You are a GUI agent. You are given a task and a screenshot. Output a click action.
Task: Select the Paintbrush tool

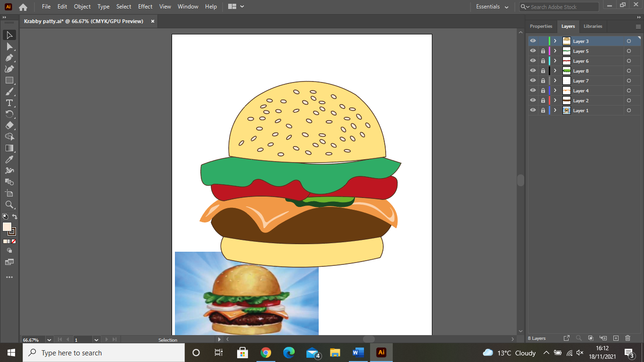(x=9, y=92)
